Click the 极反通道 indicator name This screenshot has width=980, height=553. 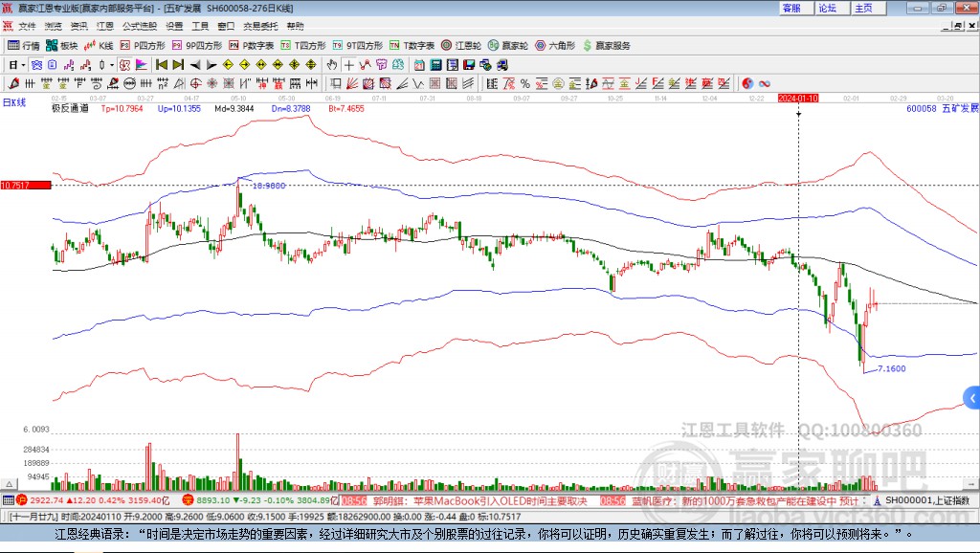click(70, 108)
